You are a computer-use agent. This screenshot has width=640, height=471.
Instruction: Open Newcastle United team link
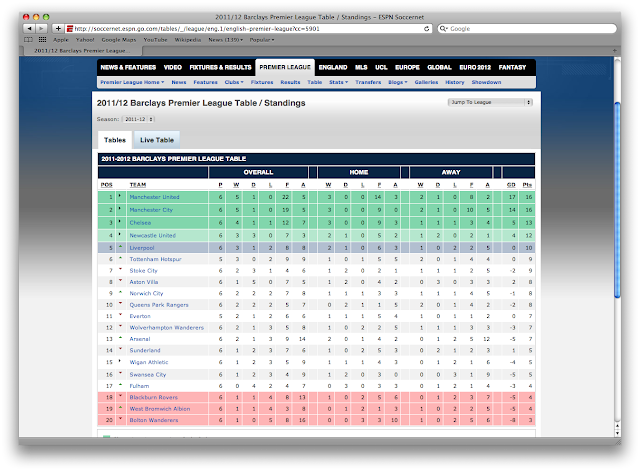click(x=153, y=236)
